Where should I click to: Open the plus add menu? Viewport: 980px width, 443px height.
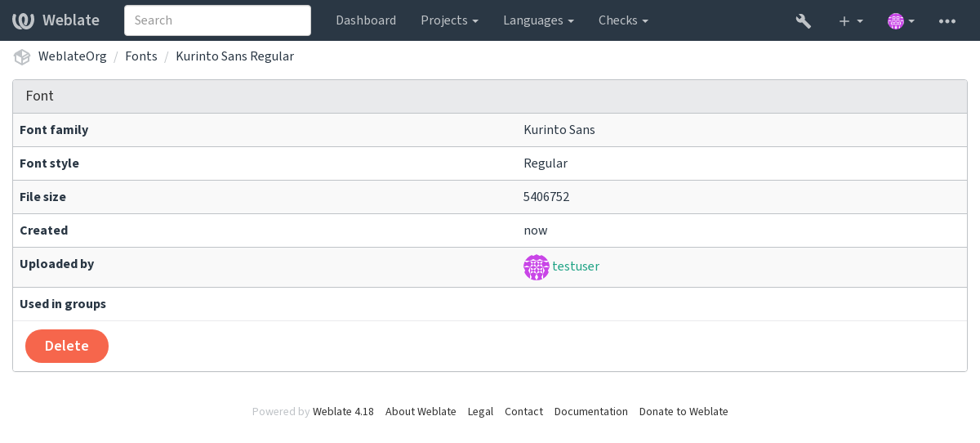tap(851, 20)
